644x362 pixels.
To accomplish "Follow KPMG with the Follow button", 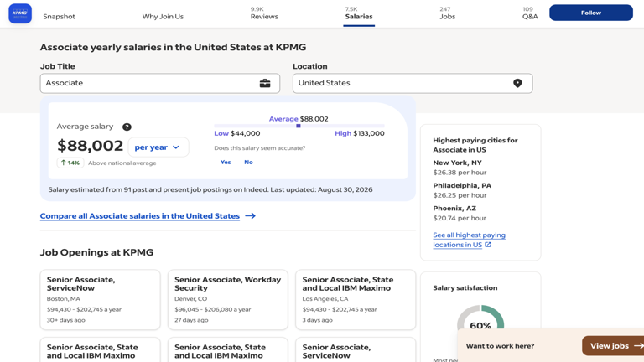I will (x=591, y=13).
